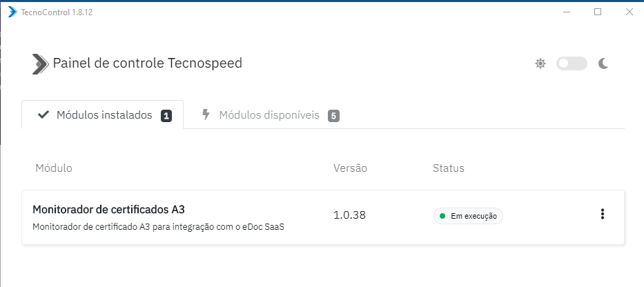Screen dimensions: 644x287
Task: Click the Em execução status badge
Action: point(468,216)
